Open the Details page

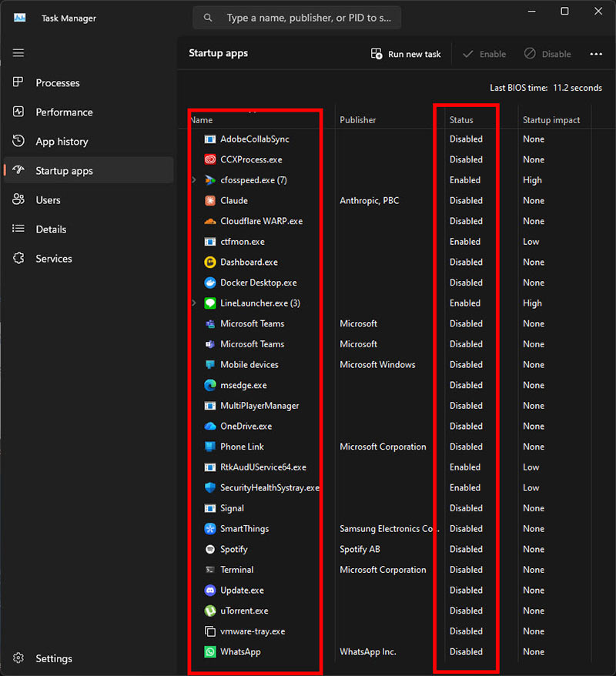(89, 229)
